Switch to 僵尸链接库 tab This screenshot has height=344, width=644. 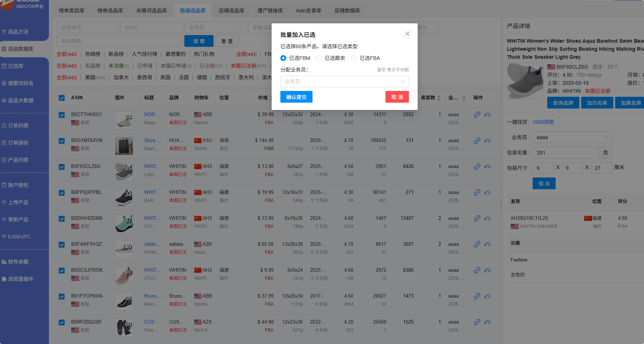(270, 11)
